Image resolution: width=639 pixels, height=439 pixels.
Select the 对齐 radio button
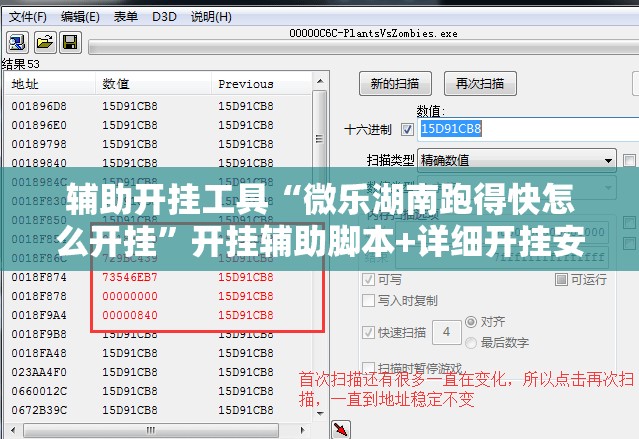pyautogui.click(x=471, y=322)
